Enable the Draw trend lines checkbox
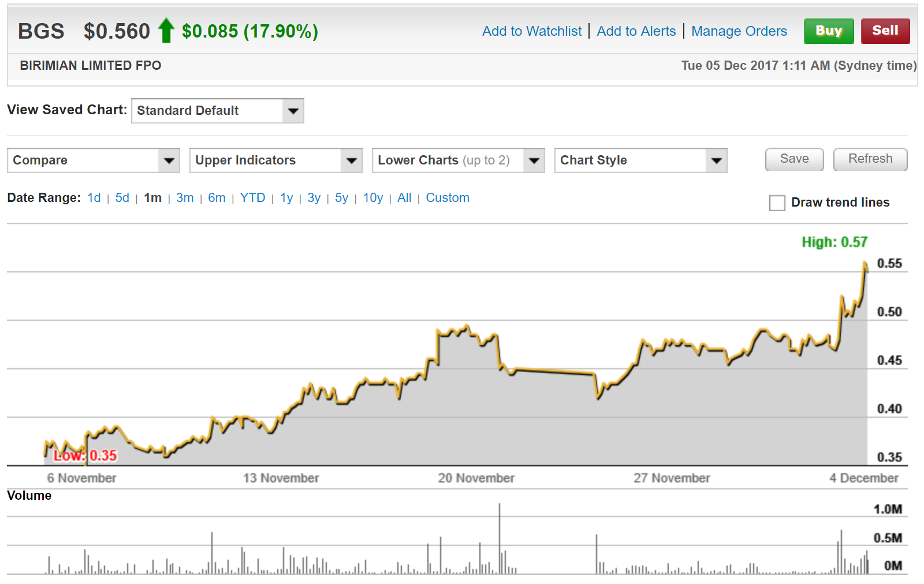The image size is (924, 584). pos(777,203)
